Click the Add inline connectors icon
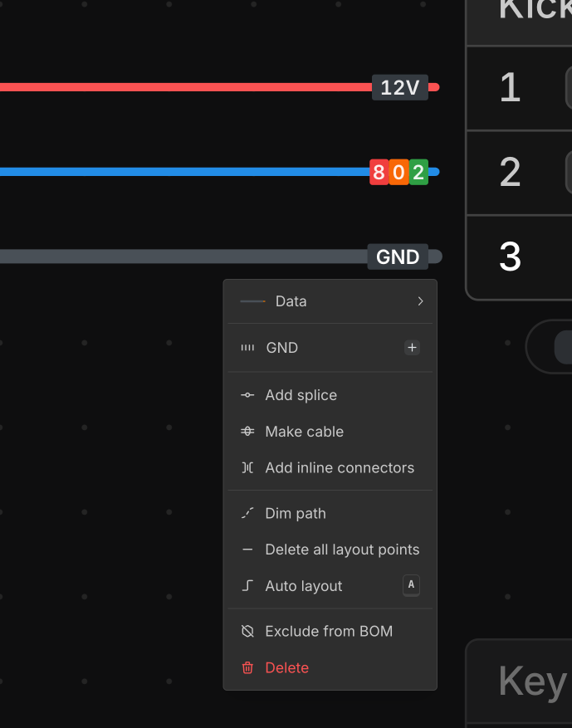 tap(247, 468)
